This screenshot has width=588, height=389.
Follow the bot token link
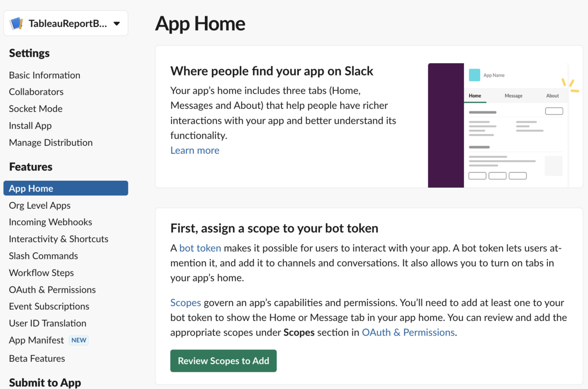[x=200, y=248]
